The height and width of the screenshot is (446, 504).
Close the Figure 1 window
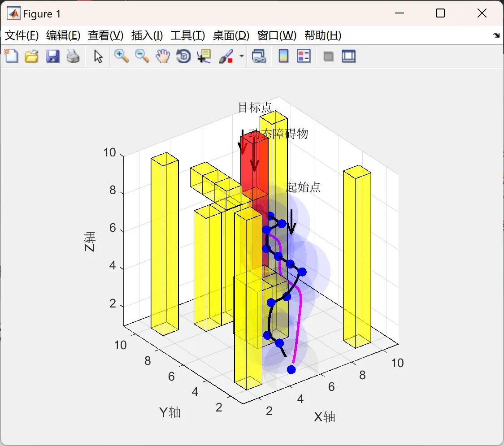482,13
